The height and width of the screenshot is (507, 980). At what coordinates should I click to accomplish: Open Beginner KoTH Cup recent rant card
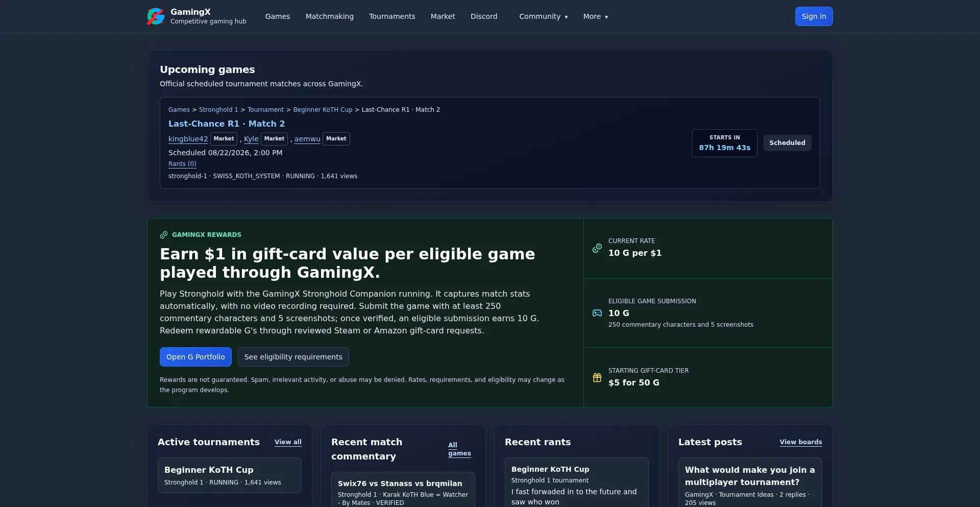tap(577, 482)
